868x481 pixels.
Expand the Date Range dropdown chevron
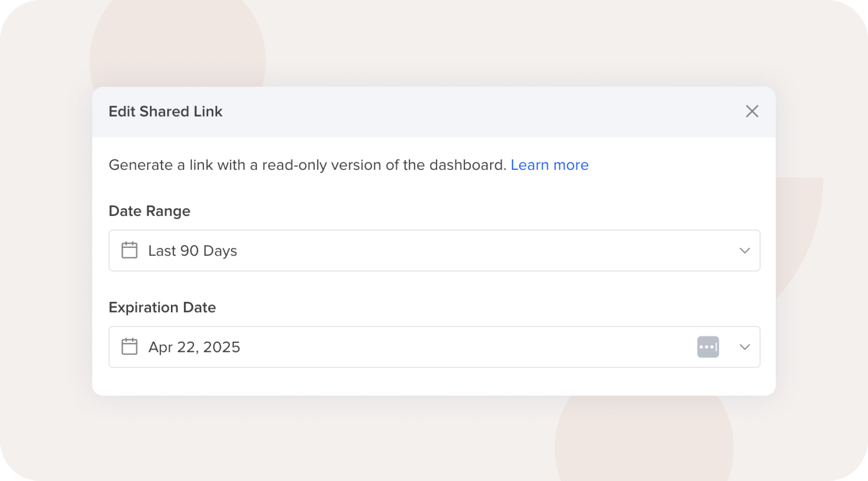tap(745, 251)
